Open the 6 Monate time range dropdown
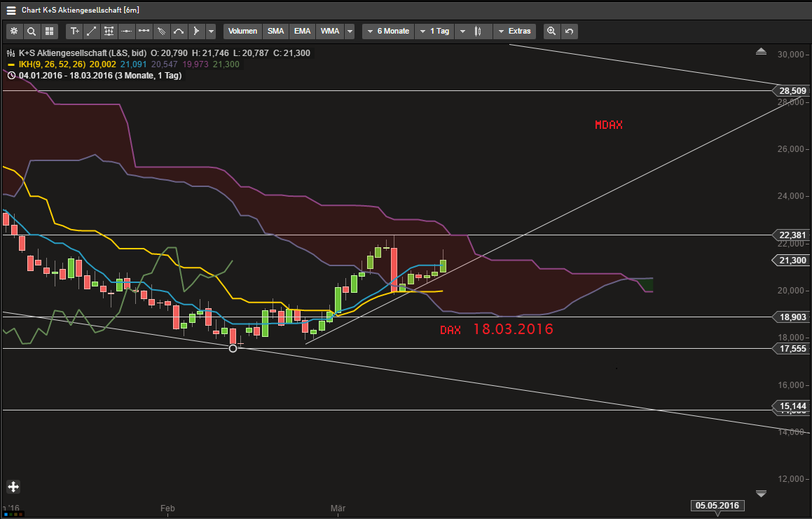812x519 pixels. pos(388,31)
